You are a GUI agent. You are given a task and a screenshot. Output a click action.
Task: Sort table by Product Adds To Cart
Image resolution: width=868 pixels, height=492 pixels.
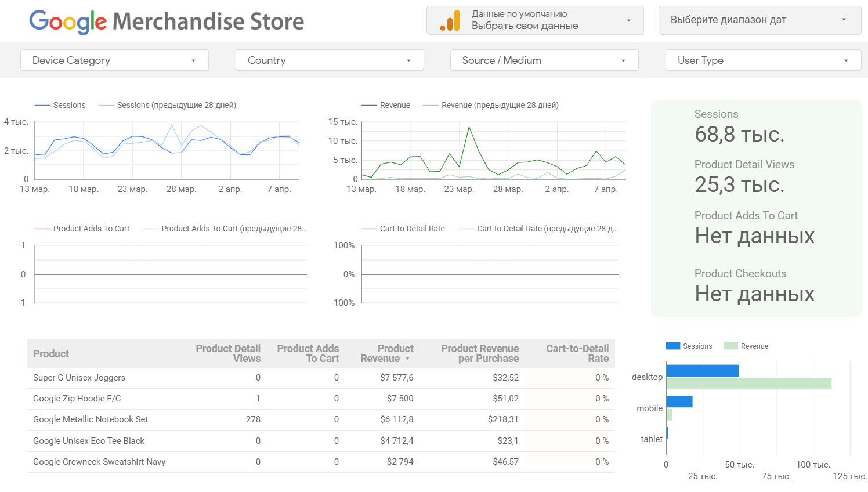pyautogui.click(x=308, y=353)
